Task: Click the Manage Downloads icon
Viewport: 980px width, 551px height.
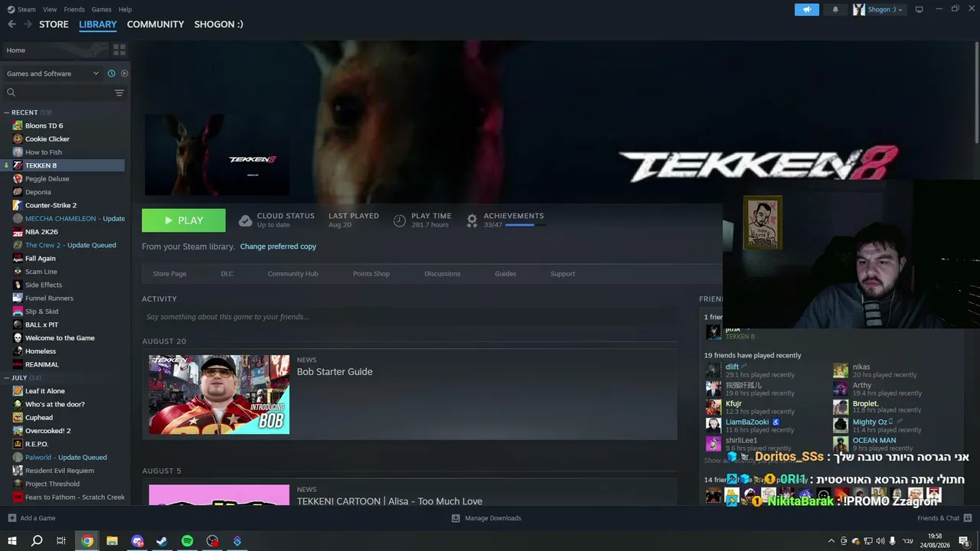Action: click(456, 518)
